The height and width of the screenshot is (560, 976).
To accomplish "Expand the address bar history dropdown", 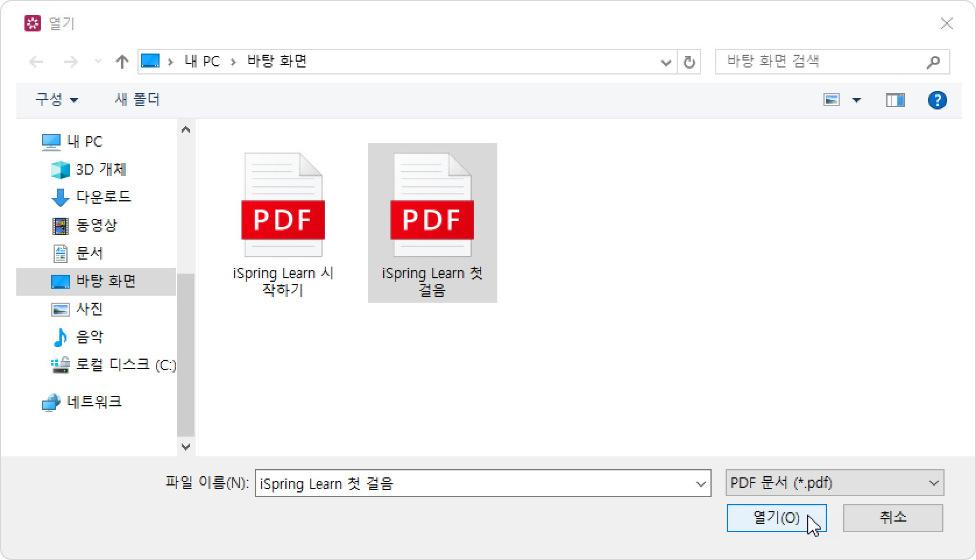I will tap(666, 62).
